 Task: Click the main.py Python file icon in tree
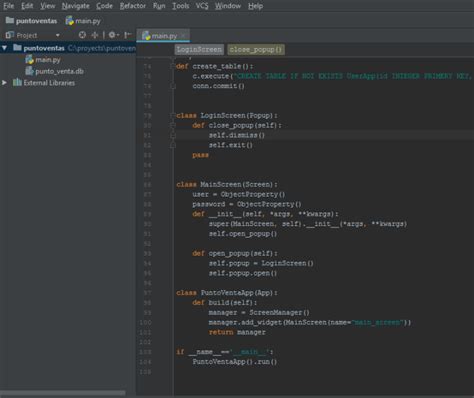(29, 60)
